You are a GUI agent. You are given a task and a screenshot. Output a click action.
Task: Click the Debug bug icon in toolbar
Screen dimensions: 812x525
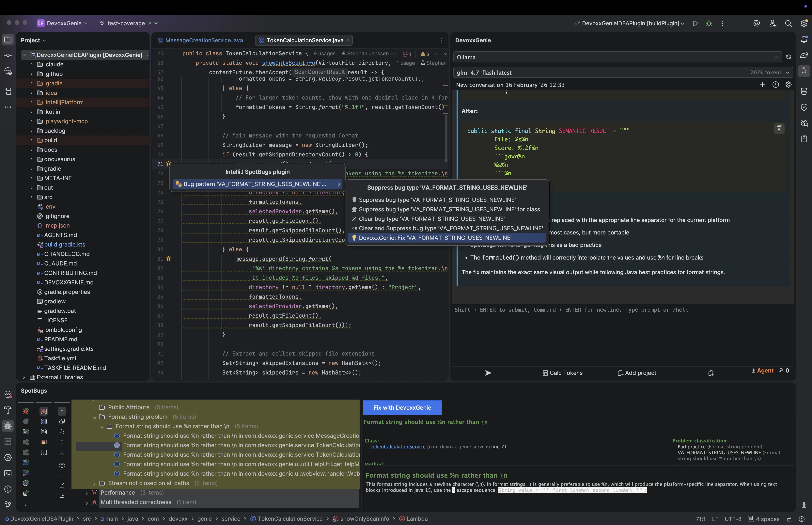(x=709, y=23)
